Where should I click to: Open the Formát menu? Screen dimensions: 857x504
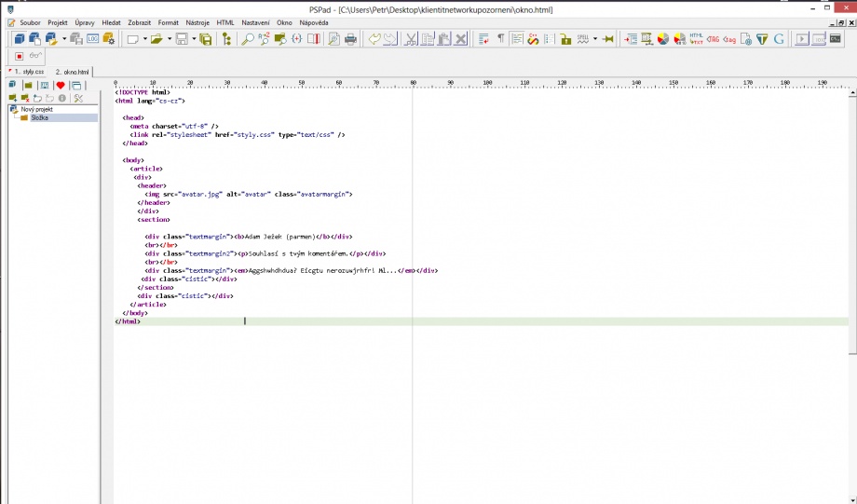click(169, 21)
